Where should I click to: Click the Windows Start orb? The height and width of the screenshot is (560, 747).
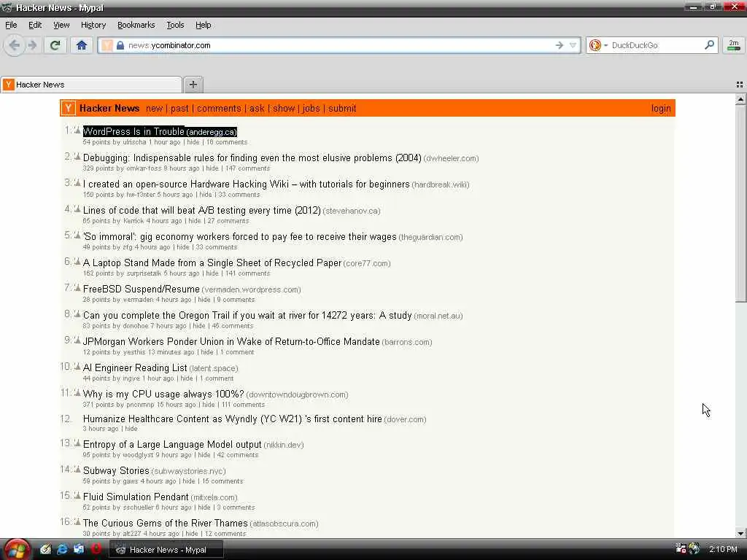click(x=16, y=550)
